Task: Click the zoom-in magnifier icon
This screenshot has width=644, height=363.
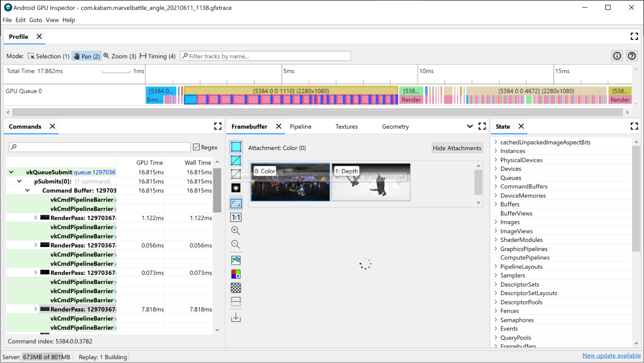Action: 235,231
